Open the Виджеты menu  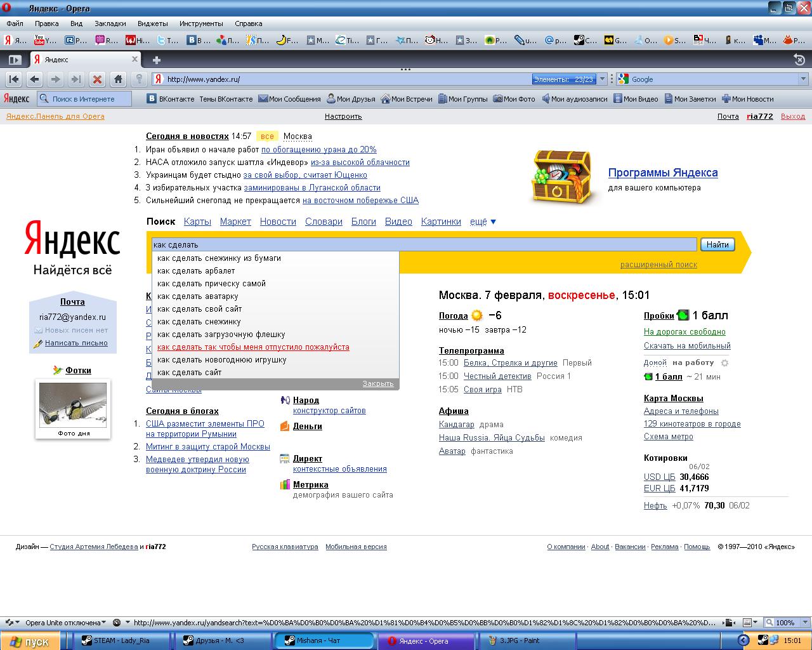pos(153,23)
